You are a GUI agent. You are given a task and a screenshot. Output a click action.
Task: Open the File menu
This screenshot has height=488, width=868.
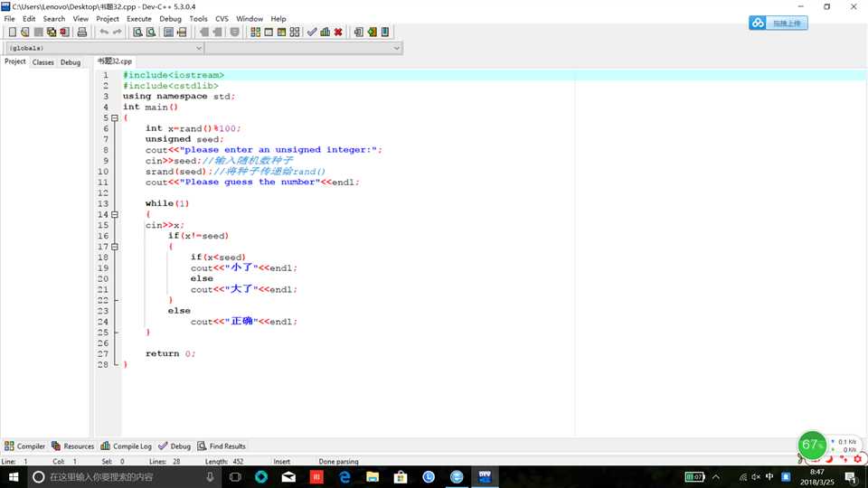pos(9,19)
